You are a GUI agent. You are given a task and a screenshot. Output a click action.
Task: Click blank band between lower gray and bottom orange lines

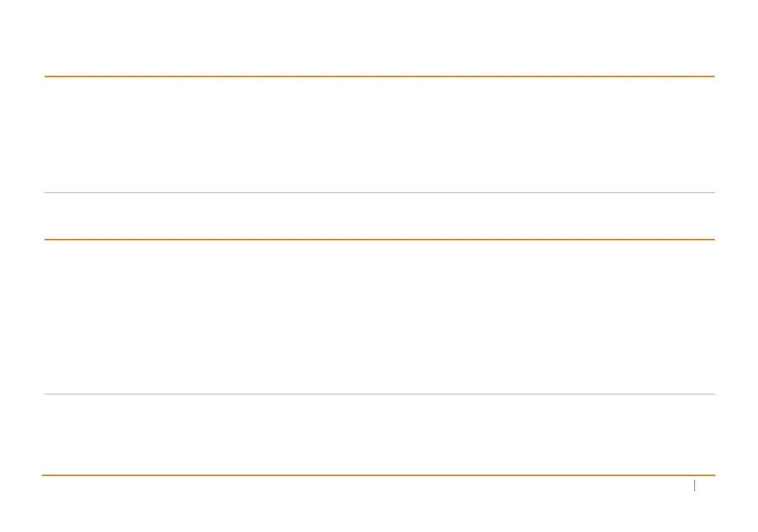(379, 435)
